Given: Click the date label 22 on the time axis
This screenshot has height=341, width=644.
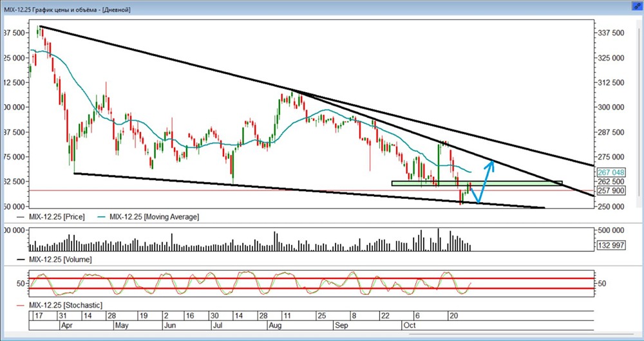Looking at the screenshot, I should (x=384, y=316).
